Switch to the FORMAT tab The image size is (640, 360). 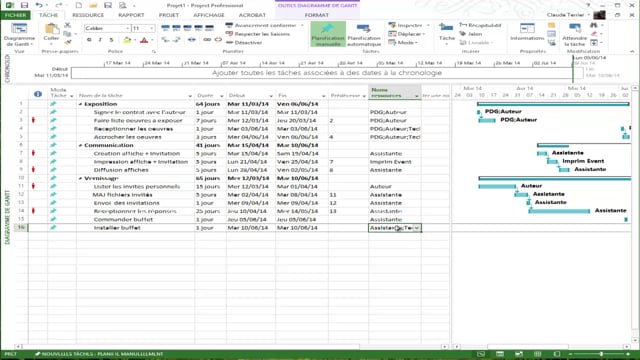tap(316, 15)
